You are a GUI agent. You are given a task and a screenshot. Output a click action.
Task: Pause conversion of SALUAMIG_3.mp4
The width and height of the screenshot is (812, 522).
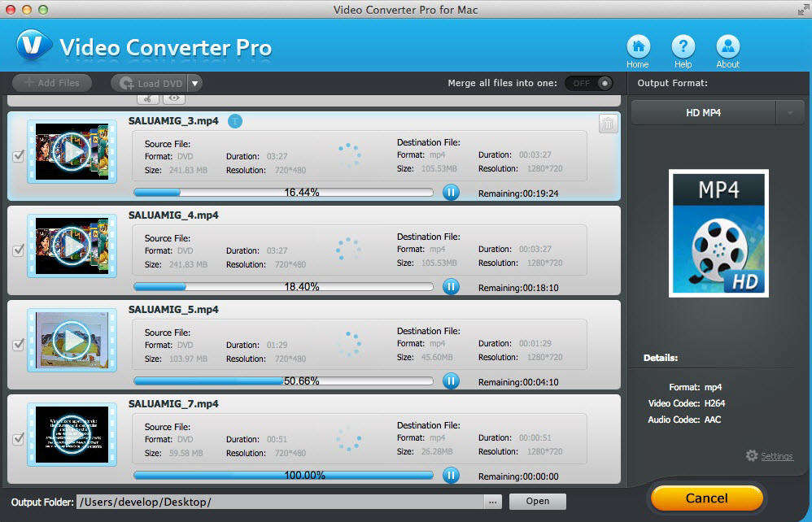click(451, 193)
